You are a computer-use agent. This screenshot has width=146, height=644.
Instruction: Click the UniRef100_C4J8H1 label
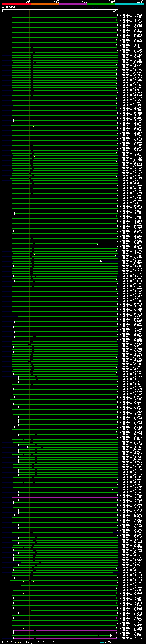(x=131, y=635)
